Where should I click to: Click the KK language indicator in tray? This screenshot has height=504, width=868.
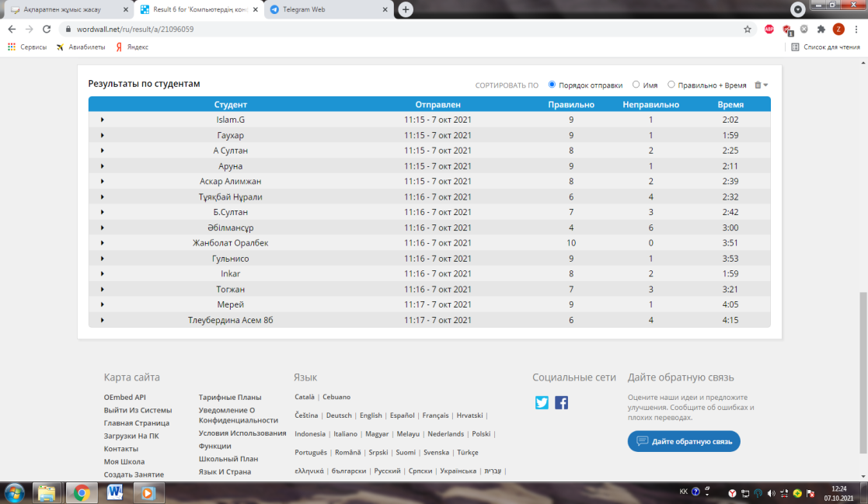(683, 492)
